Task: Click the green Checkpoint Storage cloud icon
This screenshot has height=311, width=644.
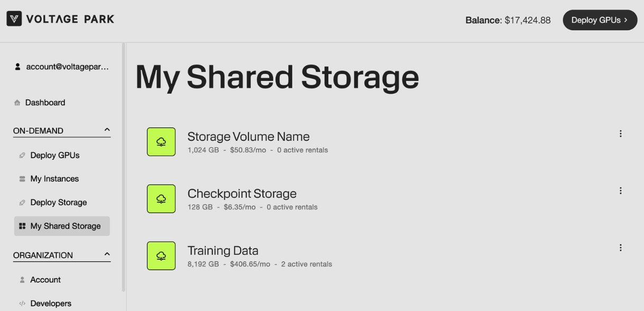Action: tap(161, 199)
